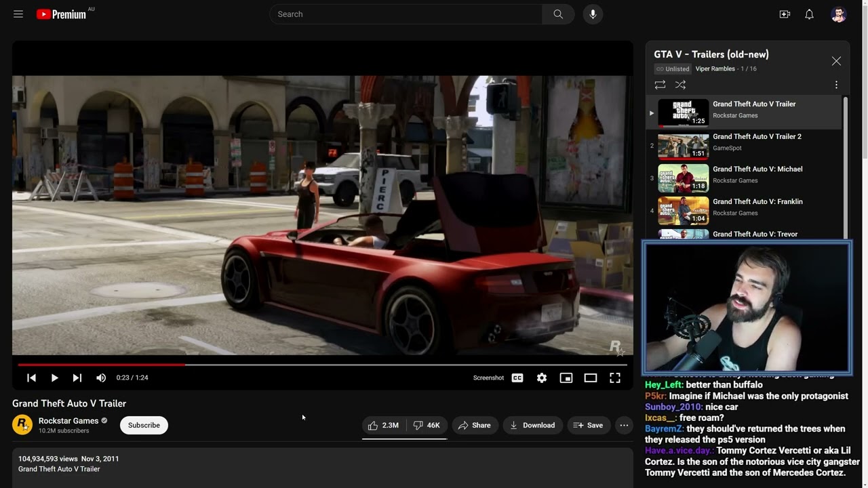Select current Grand Theft Auto V Trailer item
This screenshot has width=868, height=488.
(x=744, y=113)
